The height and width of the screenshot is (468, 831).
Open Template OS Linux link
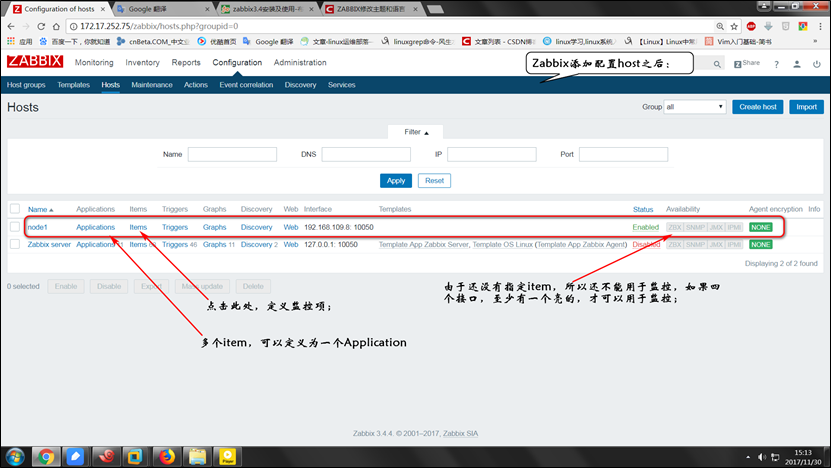pyautogui.click(x=502, y=244)
